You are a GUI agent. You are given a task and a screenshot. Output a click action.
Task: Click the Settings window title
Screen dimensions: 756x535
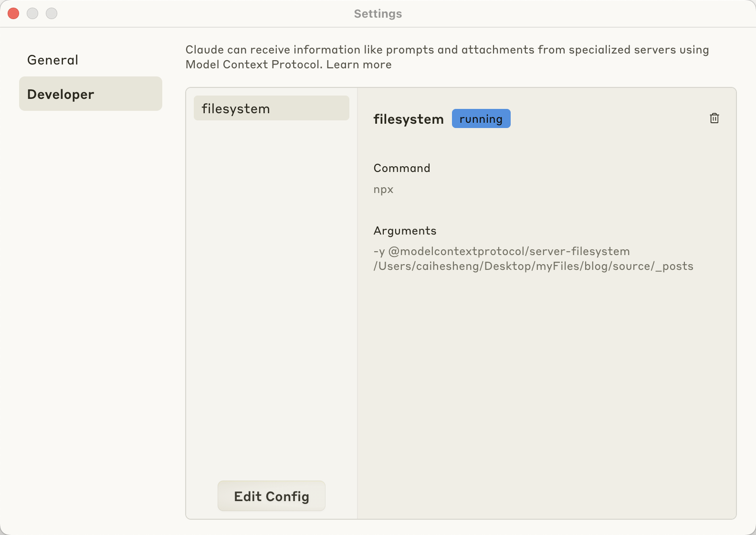coord(378,14)
